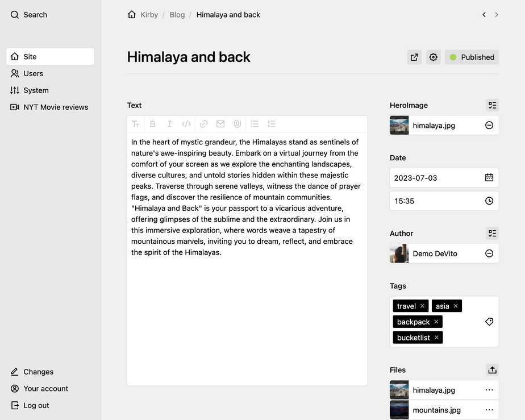This screenshot has height=420, width=525.
Task: Open the options menu for himalaya.jpg file
Action: click(489, 390)
